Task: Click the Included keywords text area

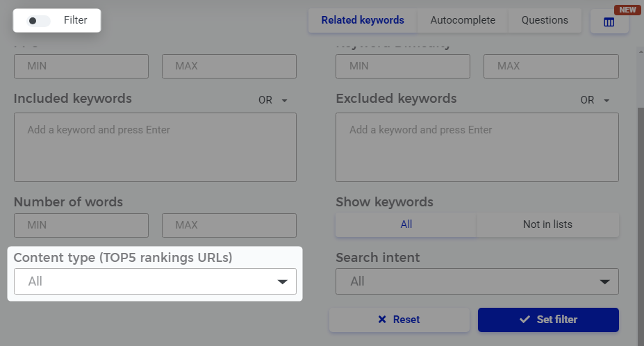Action: click(155, 147)
